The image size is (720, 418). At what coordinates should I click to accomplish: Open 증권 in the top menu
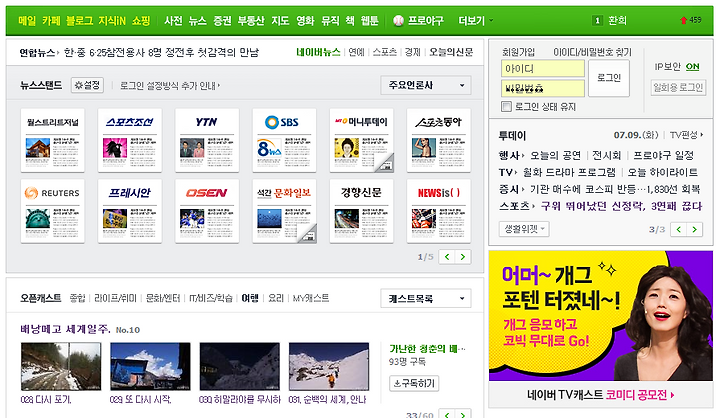(222, 21)
